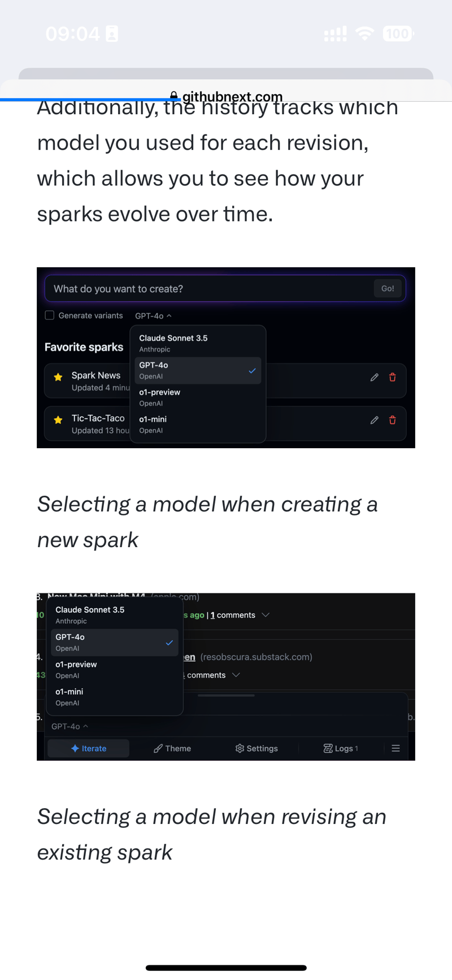Image resolution: width=452 pixels, height=980 pixels.
Task: Expand the GPT-4o dropdown above the Iterate tab
Action: 69,726
